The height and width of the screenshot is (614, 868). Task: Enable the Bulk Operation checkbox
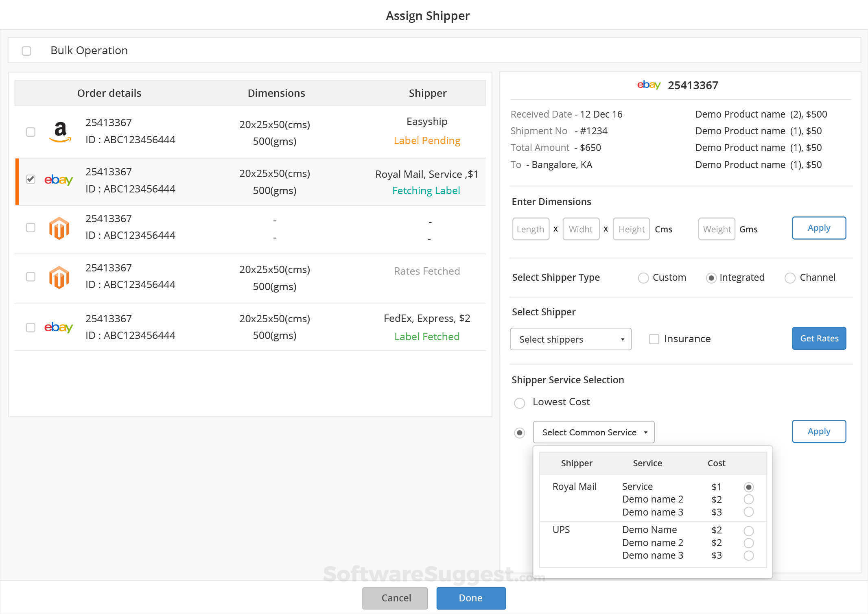(x=27, y=50)
